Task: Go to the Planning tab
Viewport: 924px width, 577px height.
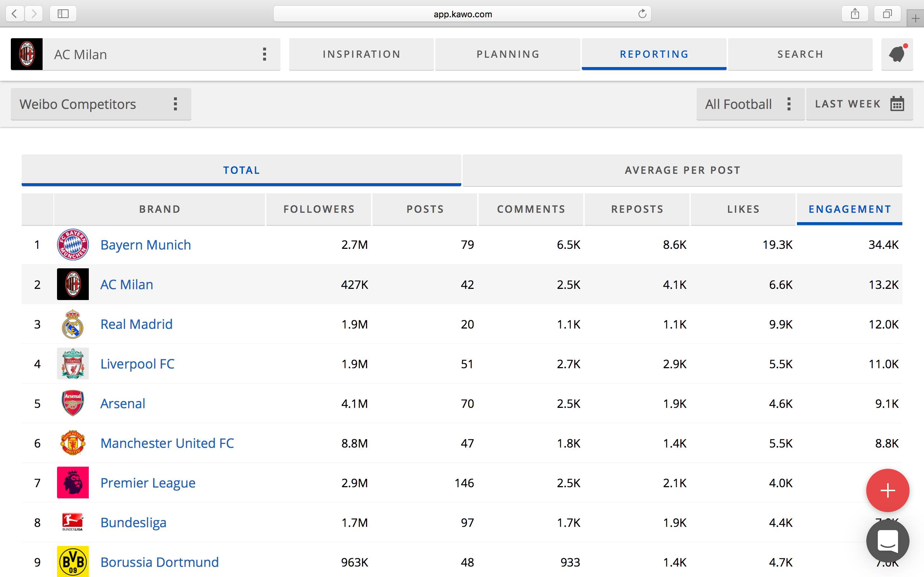Action: (507, 54)
